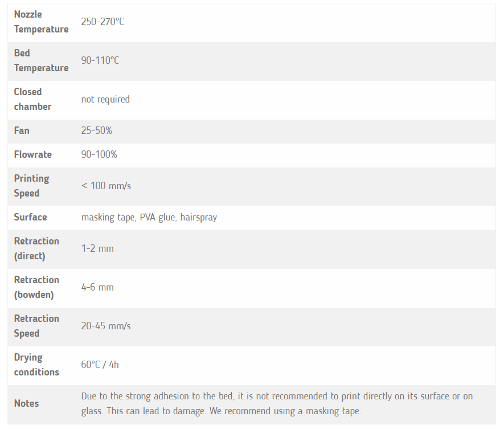Click the Surface row label
Viewport: 504px width, 429px height.
31,217
